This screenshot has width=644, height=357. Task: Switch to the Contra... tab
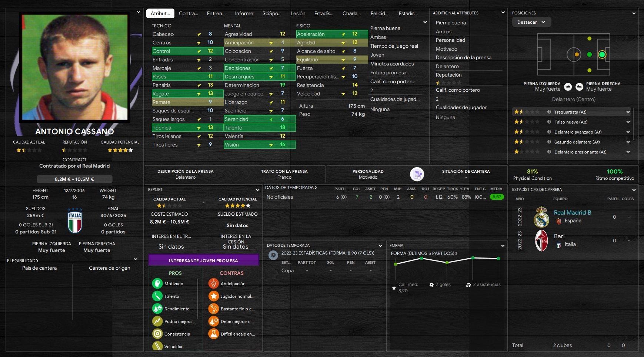pos(188,13)
